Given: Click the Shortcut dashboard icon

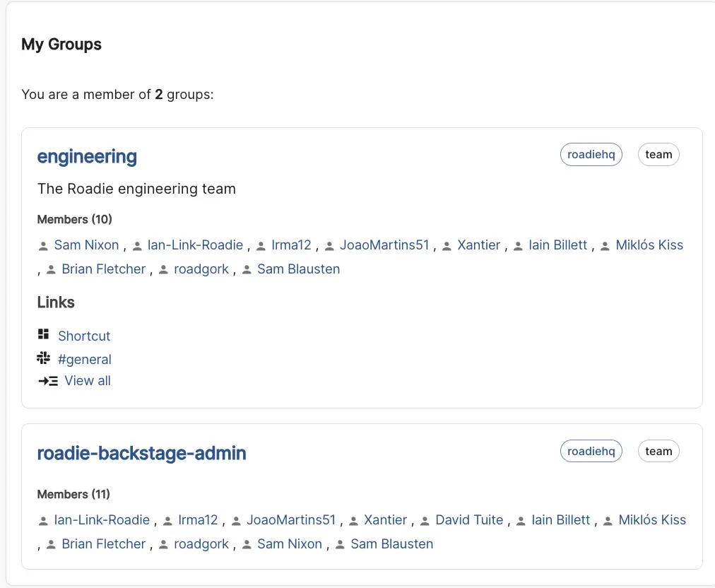Looking at the screenshot, I should [x=44, y=334].
